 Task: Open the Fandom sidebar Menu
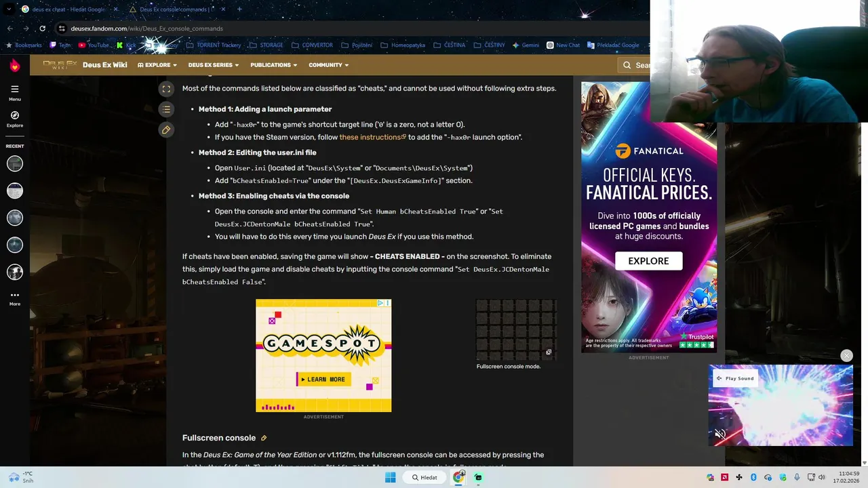(x=15, y=93)
